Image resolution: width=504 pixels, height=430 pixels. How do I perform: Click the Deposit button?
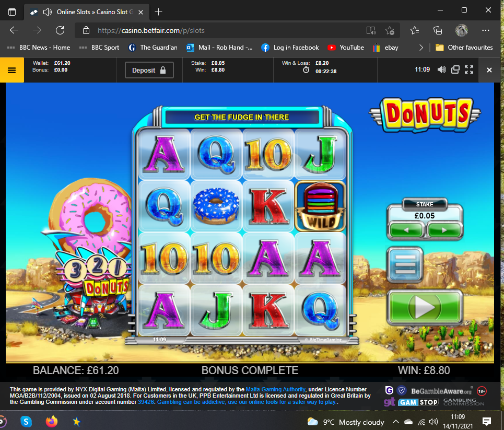click(x=149, y=70)
